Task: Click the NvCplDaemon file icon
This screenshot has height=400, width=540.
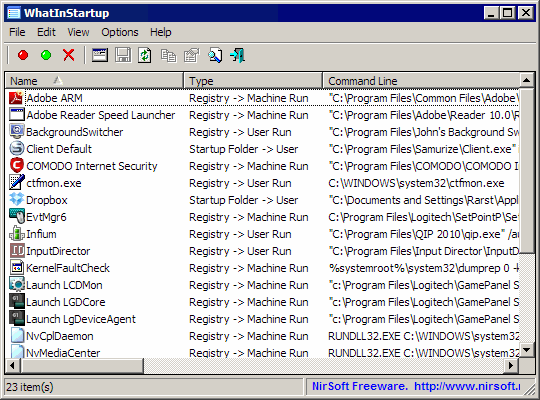Action: [x=17, y=336]
